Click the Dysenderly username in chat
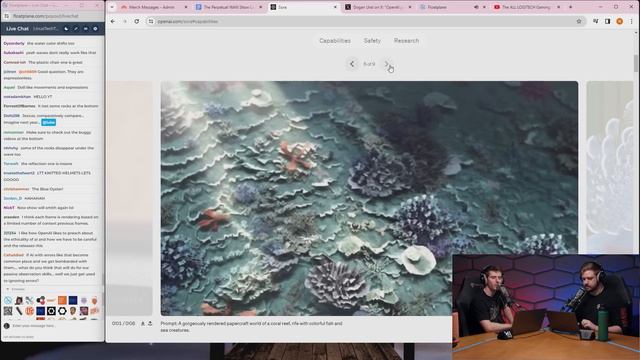The width and height of the screenshot is (640, 360). pyautogui.click(x=14, y=43)
